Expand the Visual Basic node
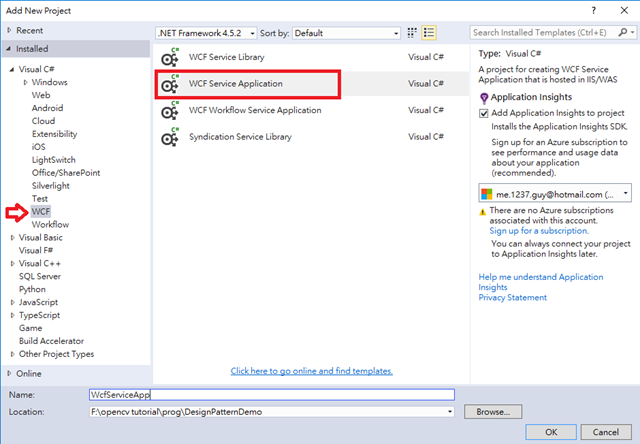Image resolution: width=640 pixels, height=444 pixels. pos(12,238)
